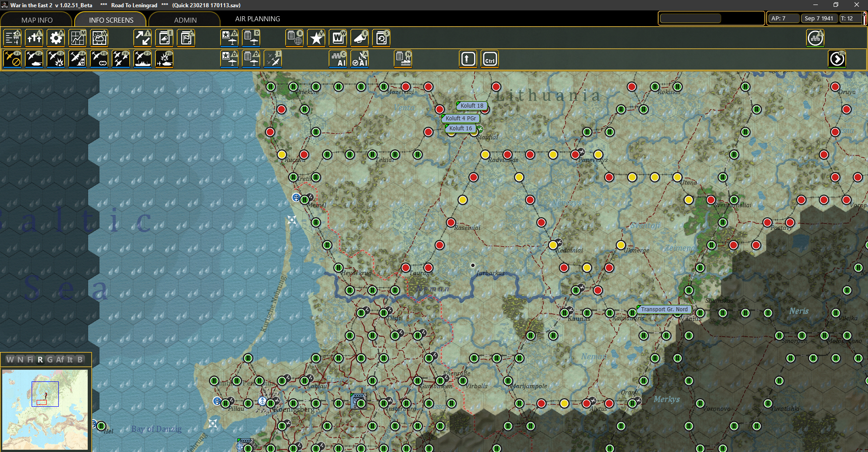This screenshot has width=868, height=452.
Task: Click the Raseiniai city label
Action: tap(467, 228)
